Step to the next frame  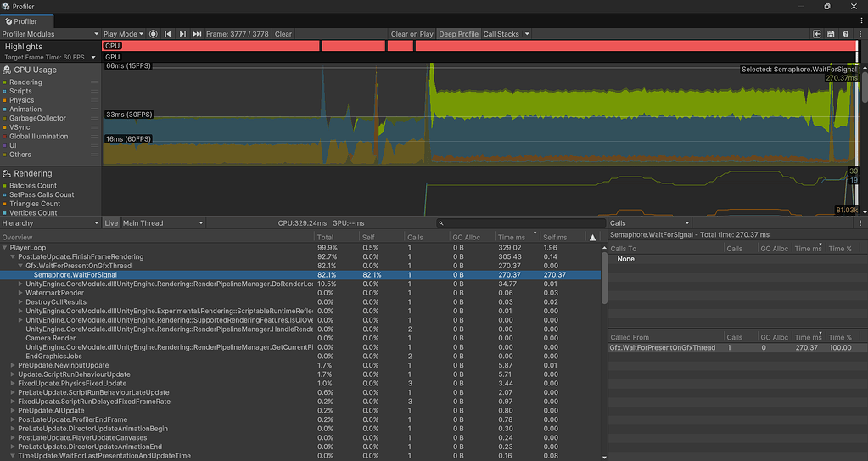pos(182,34)
